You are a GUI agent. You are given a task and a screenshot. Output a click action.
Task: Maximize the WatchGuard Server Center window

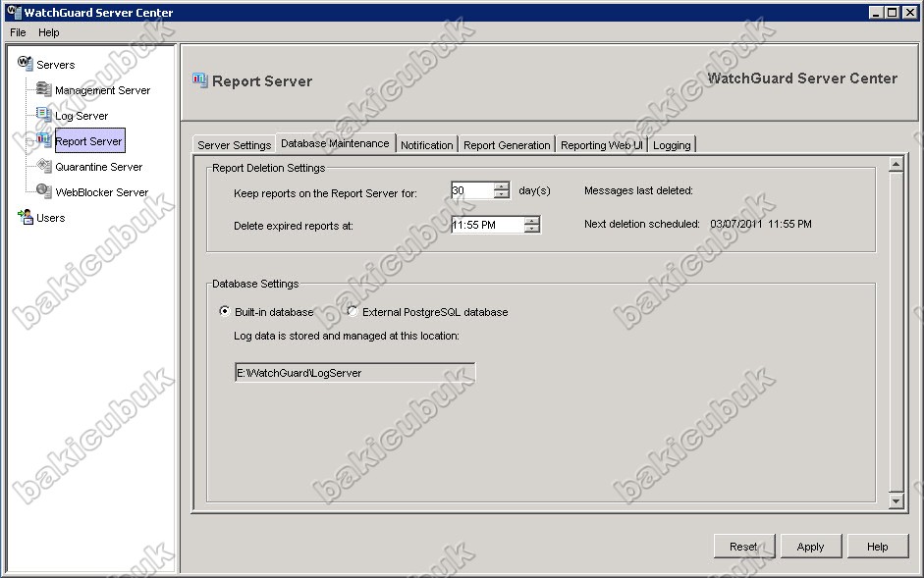point(893,12)
